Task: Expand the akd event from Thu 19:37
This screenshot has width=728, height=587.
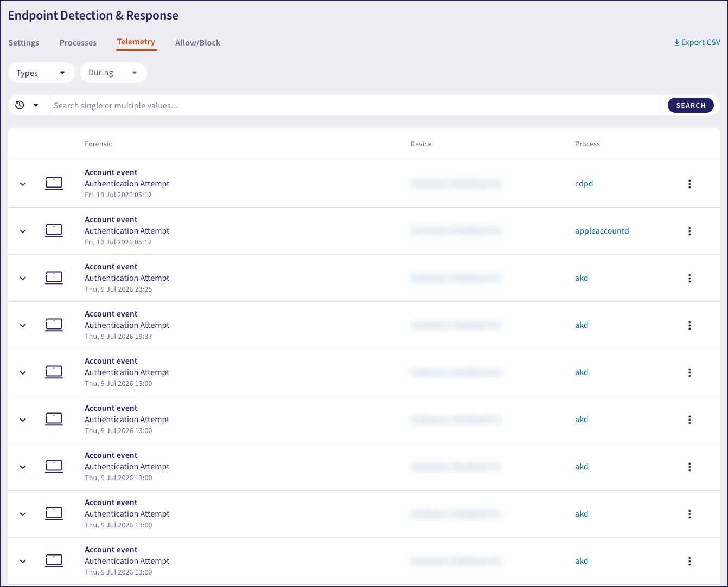Action: [x=23, y=326]
